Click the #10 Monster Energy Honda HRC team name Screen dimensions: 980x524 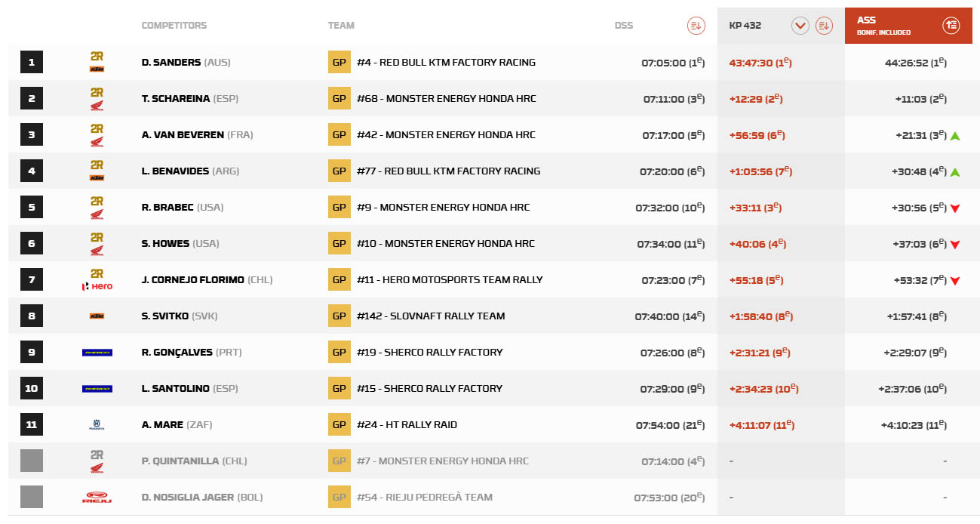click(x=446, y=243)
